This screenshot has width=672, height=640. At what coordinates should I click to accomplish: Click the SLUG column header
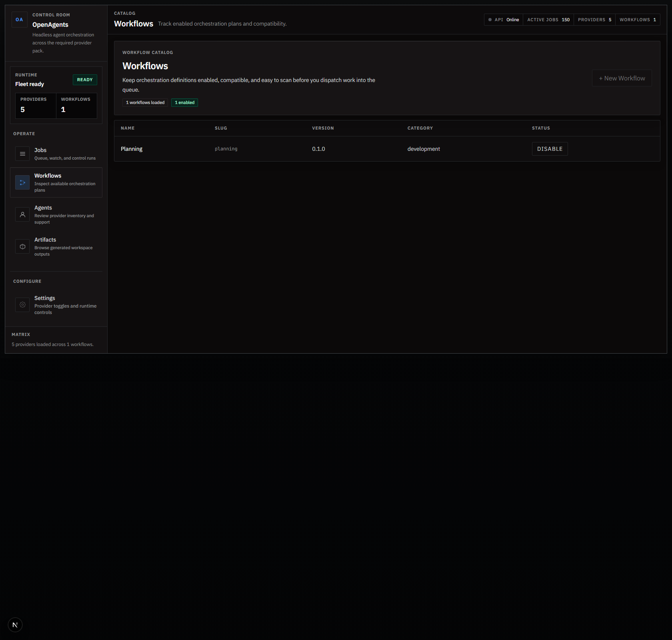point(221,128)
